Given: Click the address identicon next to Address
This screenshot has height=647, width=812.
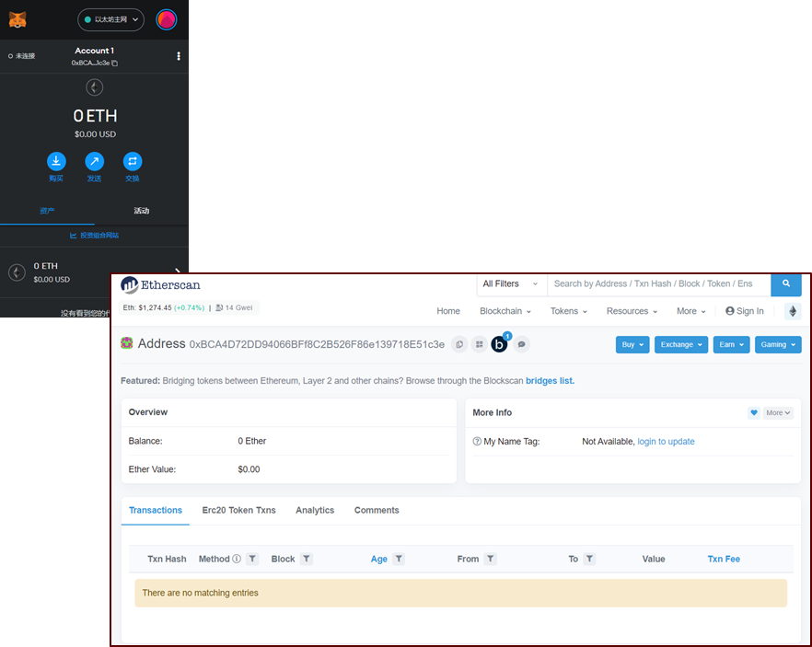Looking at the screenshot, I should 127,343.
